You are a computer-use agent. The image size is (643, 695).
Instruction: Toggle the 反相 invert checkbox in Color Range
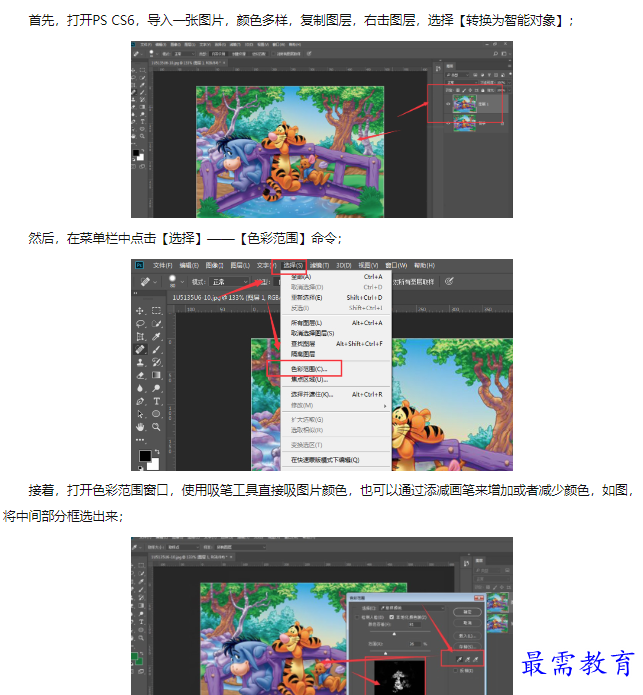pyautogui.click(x=456, y=671)
